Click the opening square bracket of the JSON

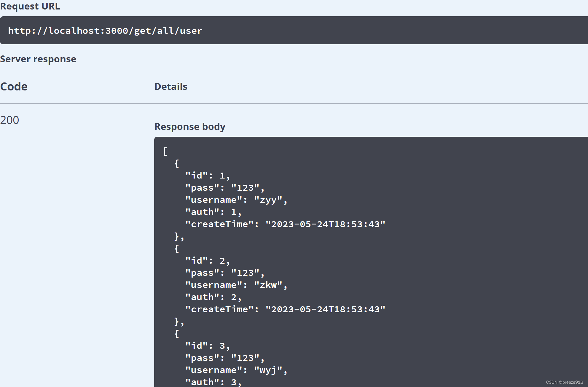click(165, 151)
